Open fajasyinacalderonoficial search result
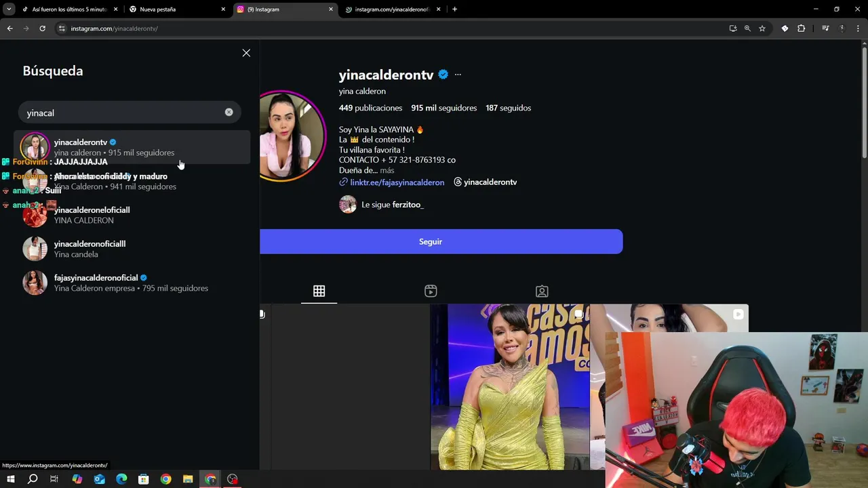The image size is (868, 488). click(x=132, y=283)
